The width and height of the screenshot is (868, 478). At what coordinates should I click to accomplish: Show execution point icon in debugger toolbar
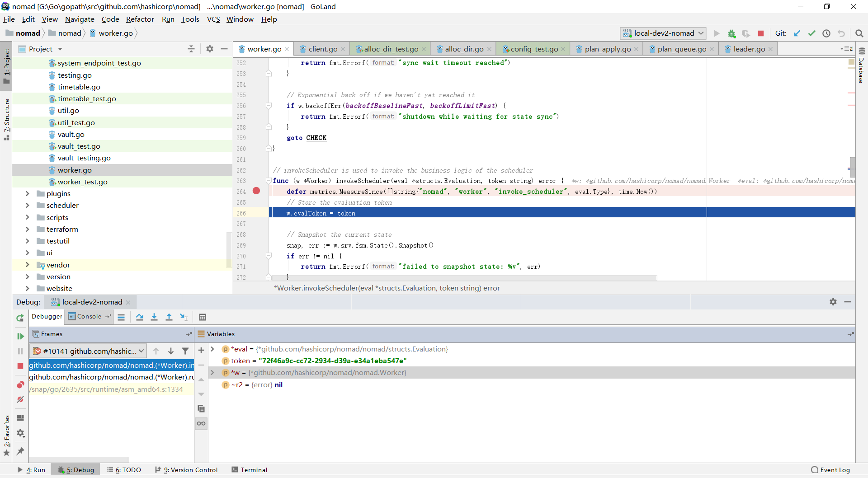[x=121, y=317]
